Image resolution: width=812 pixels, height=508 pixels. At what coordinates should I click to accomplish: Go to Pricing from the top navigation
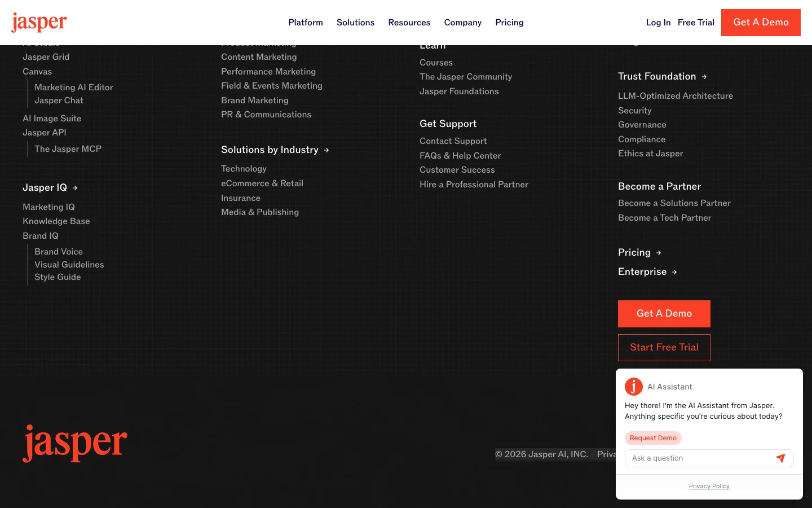pyautogui.click(x=509, y=23)
